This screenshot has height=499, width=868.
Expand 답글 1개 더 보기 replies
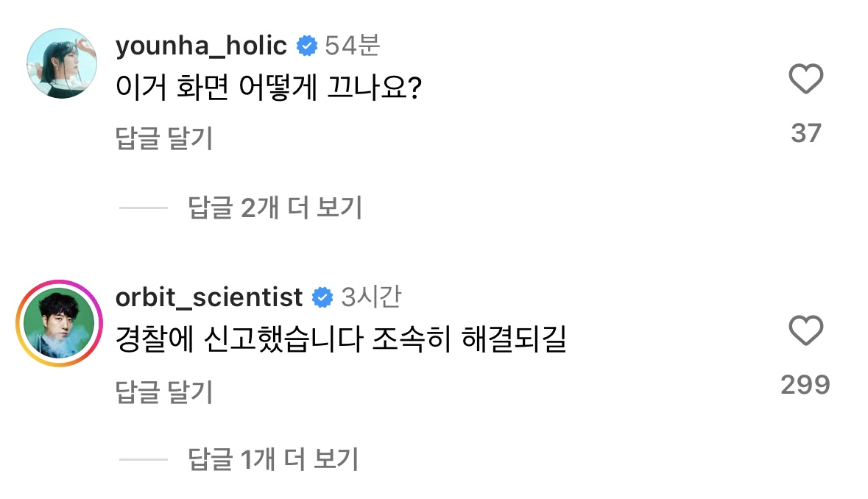[x=273, y=459]
